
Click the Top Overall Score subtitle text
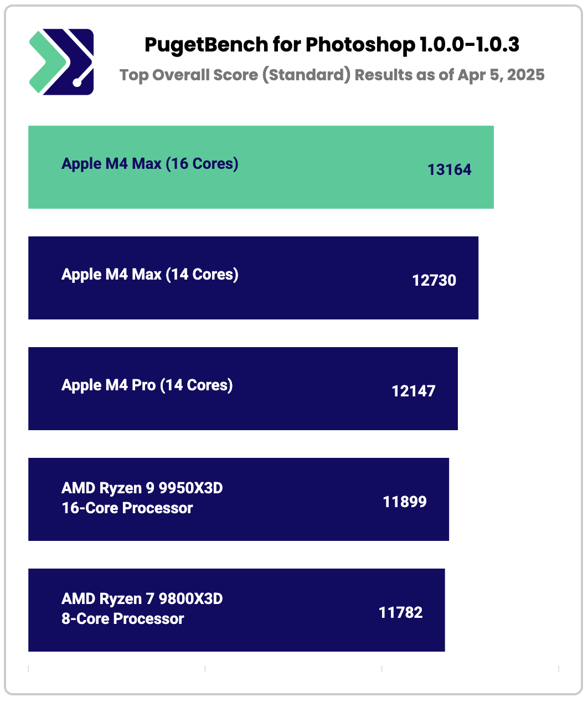332,75
